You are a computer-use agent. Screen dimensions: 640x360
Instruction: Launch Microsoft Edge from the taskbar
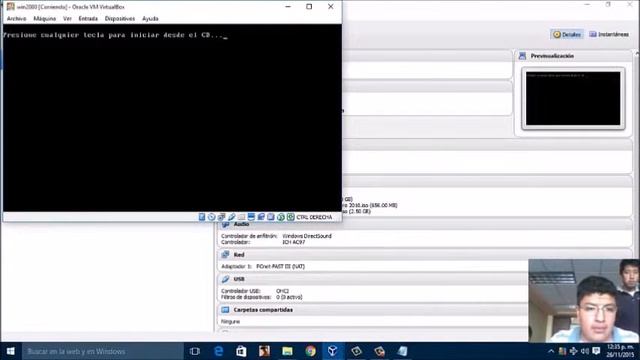click(x=219, y=351)
